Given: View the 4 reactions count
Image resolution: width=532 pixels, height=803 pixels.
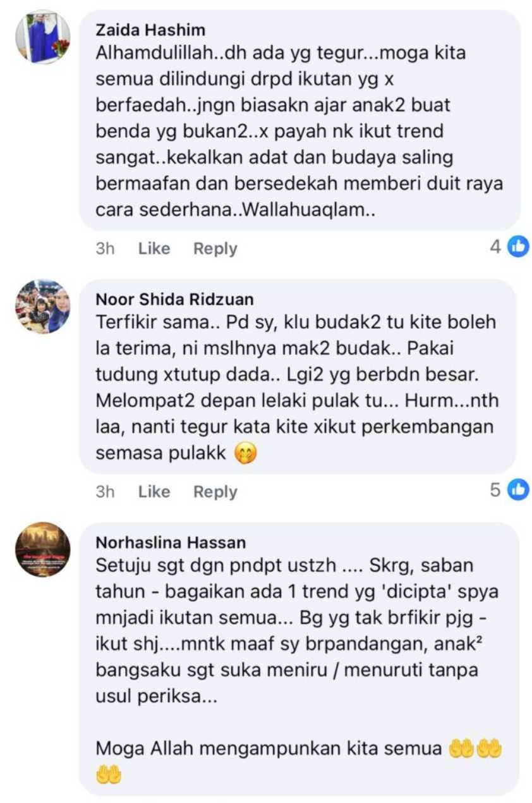Looking at the screenshot, I should (495, 247).
